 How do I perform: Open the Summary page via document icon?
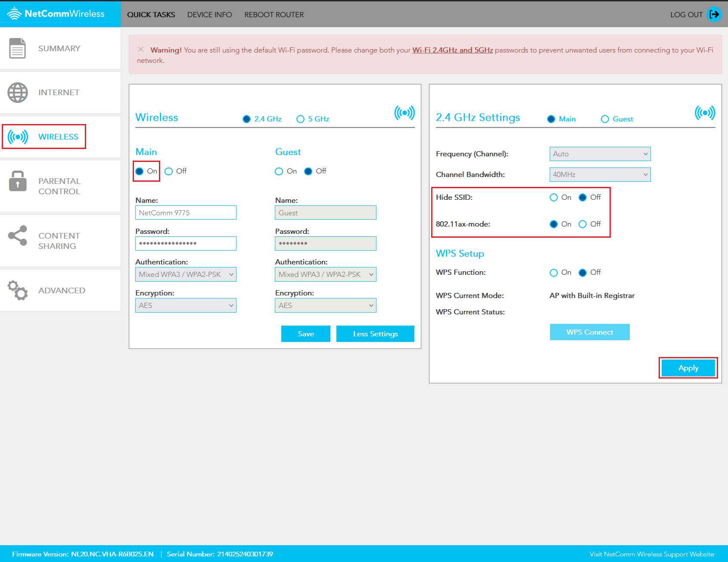coord(17,48)
